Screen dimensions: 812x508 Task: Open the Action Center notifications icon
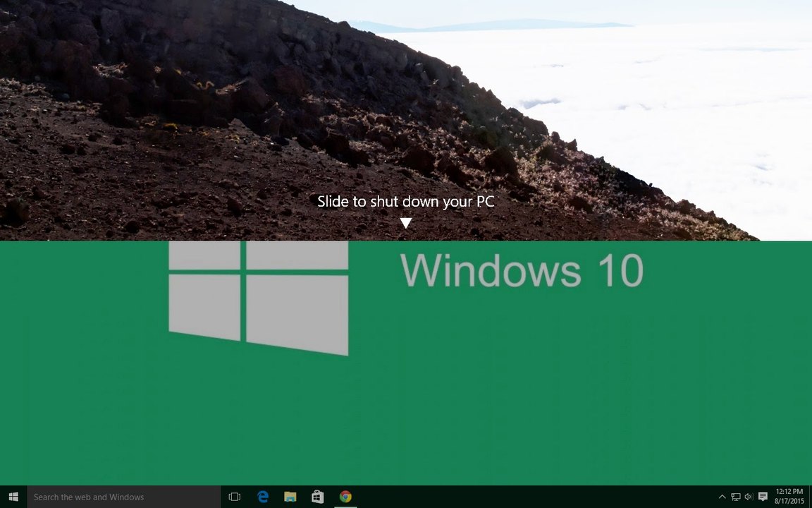762,497
